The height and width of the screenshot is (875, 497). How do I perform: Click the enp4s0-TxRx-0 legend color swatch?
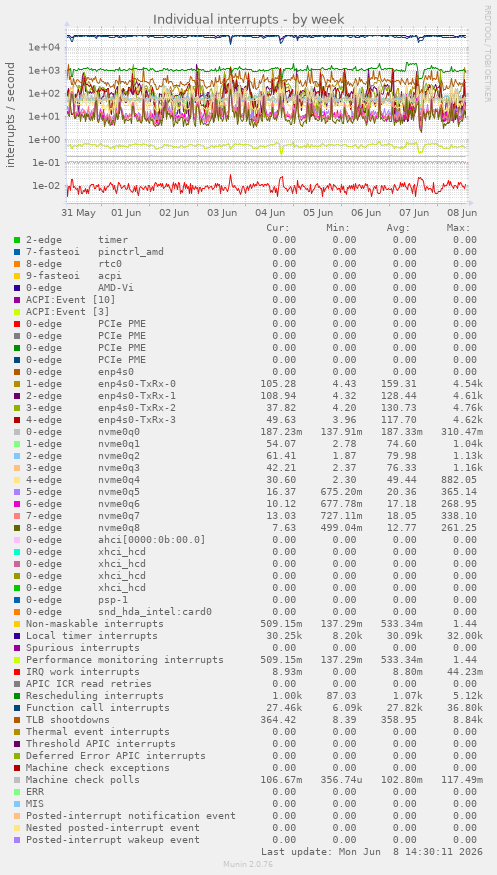coord(17,384)
